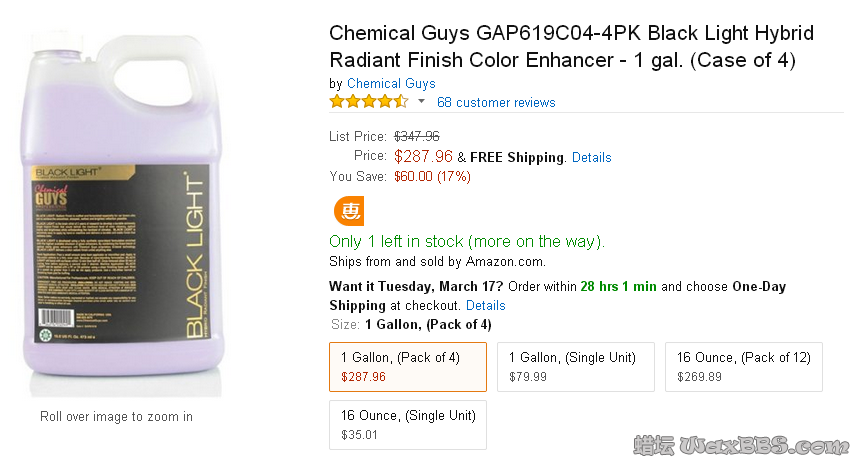
Task: Visit the Chemical Guys brand link
Action: [x=391, y=83]
